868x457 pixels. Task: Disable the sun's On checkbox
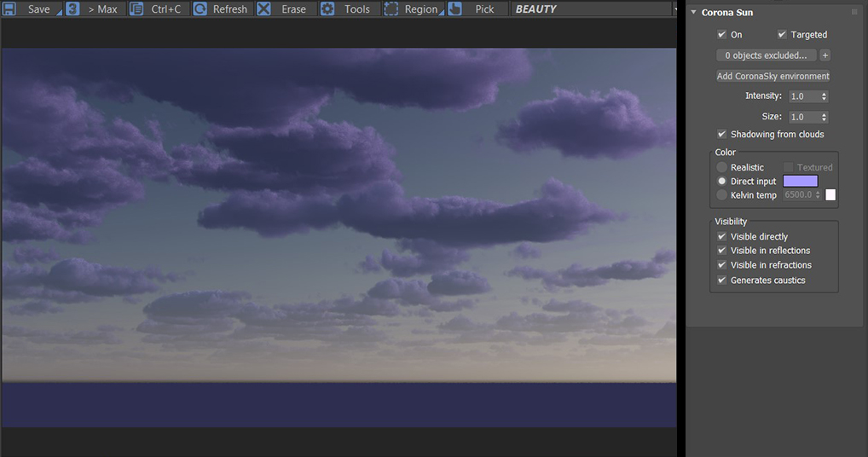coord(722,35)
